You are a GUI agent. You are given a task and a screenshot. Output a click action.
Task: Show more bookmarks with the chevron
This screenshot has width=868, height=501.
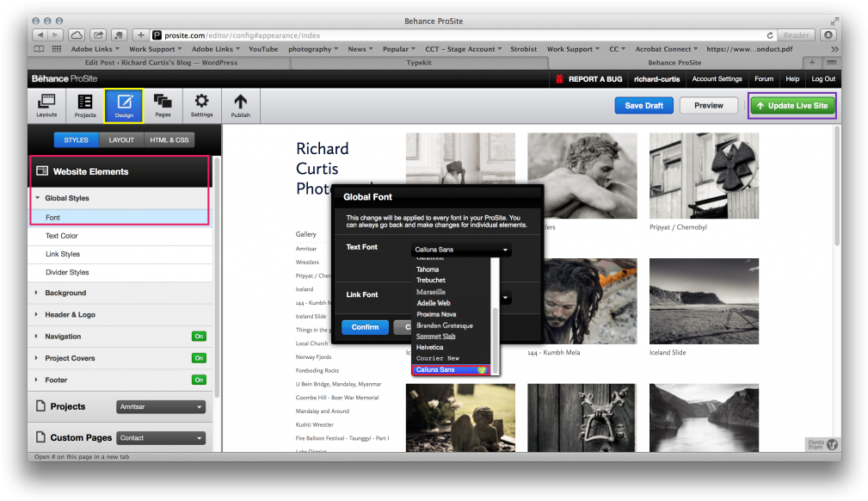(834, 49)
